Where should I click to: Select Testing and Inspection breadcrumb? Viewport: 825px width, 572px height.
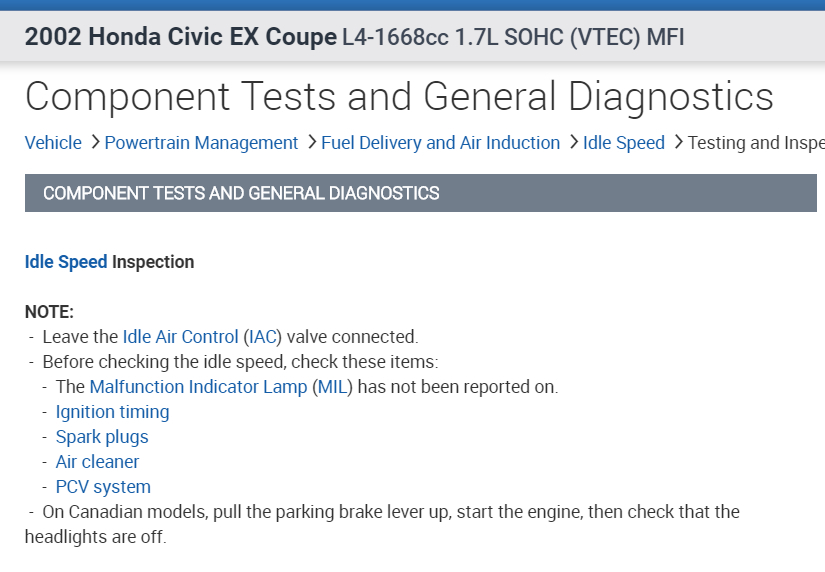pos(755,143)
